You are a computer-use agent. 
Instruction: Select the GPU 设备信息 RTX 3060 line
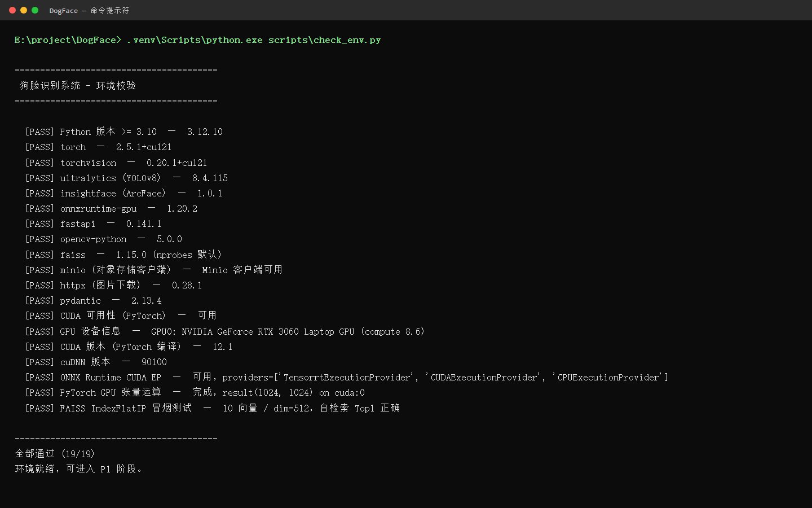pyautogui.click(x=225, y=331)
